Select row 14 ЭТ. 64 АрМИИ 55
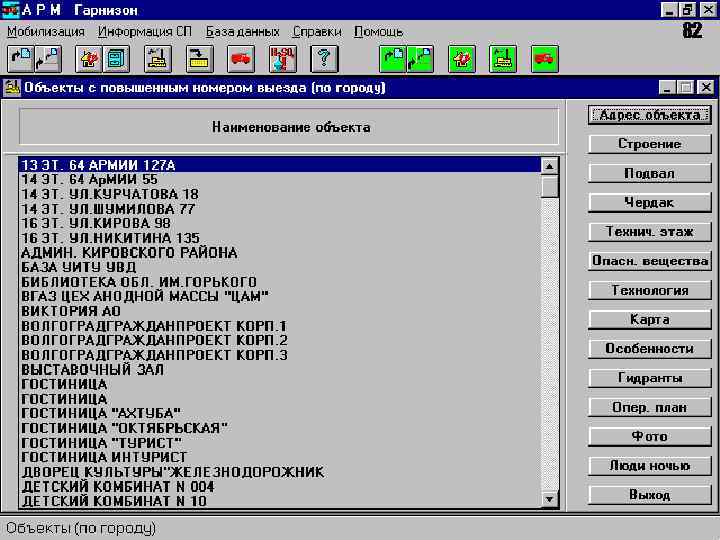Viewport: 720px width, 540px height. click(x=280, y=180)
